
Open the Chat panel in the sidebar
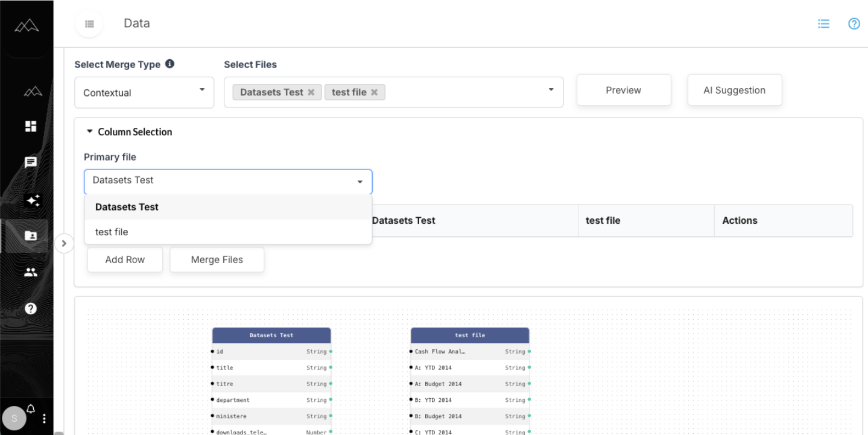click(x=31, y=162)
